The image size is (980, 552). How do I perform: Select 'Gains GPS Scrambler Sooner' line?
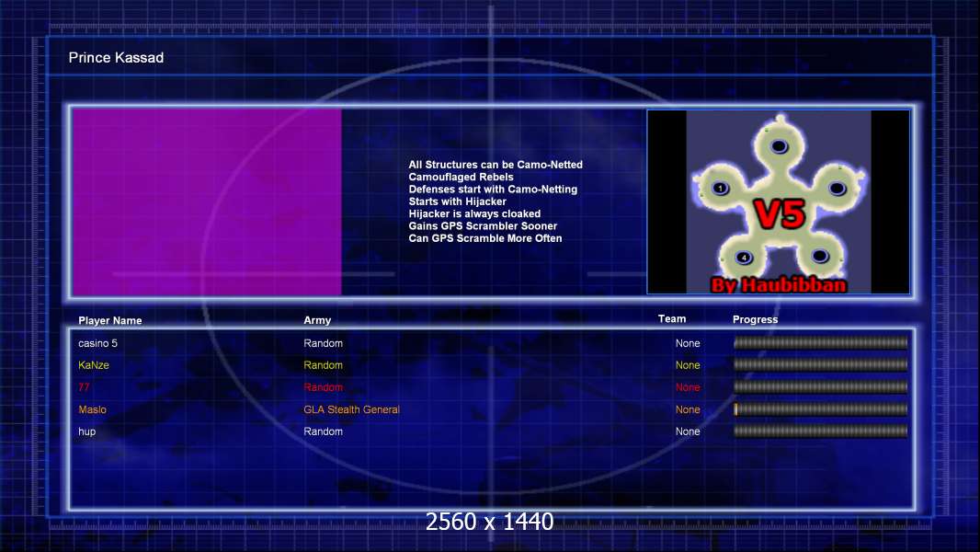(x=483, y=225)
